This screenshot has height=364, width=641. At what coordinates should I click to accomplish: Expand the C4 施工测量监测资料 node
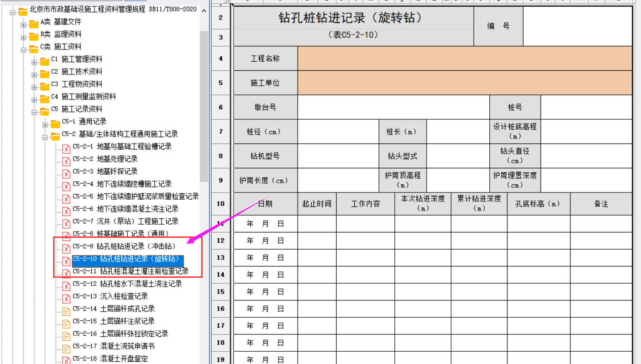[x=34, y=99]
